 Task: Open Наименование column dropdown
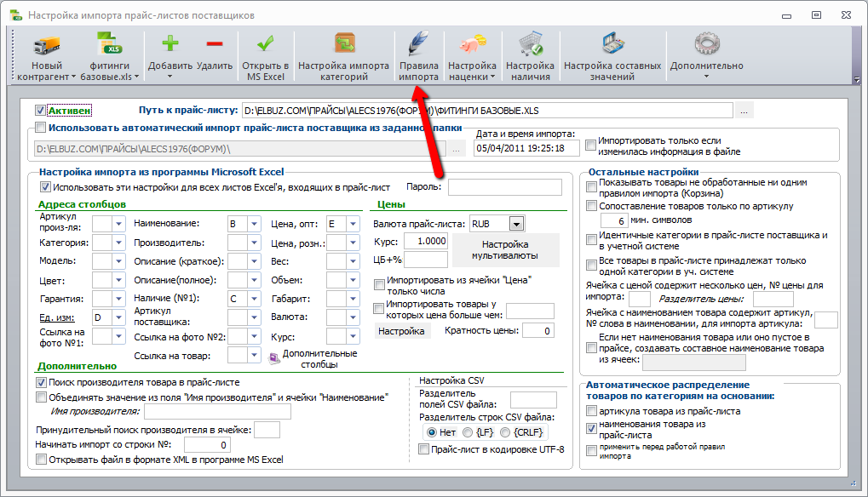[x=254, y=224]
